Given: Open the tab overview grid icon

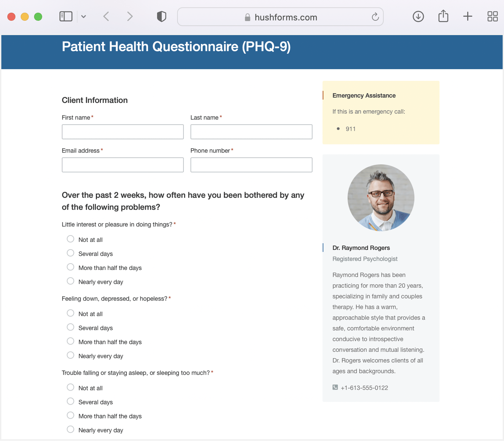Looking at the screenshot, I should (x=492, y=16).
